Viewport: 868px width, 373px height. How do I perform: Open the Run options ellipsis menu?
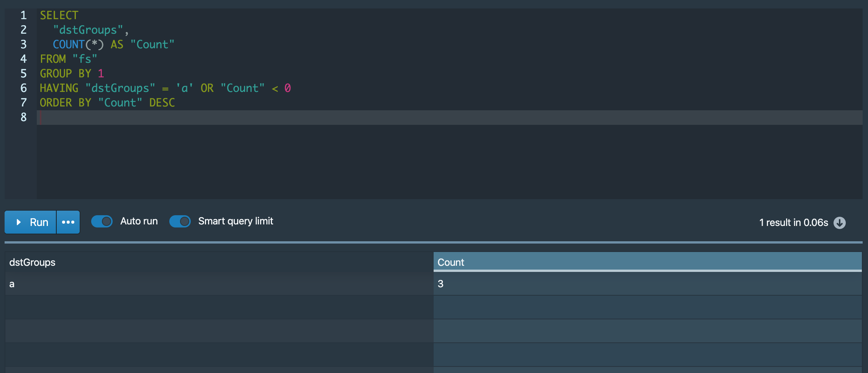[68, 222]
